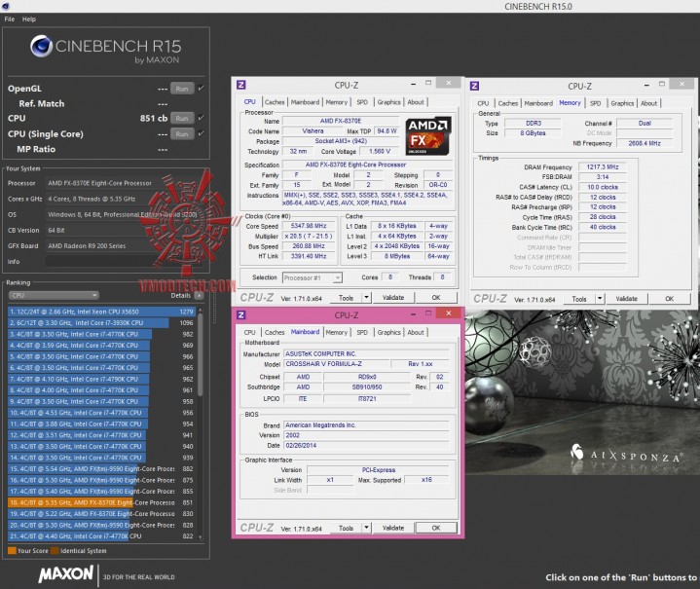This screenshot has height=589, width=700.
Task: Click Validate in CPU-Z Memory window
Action: click(x=626, y=298)
